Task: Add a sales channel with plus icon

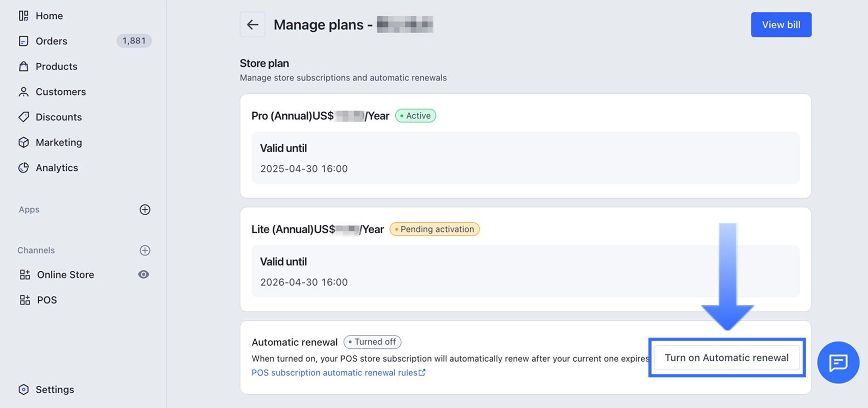Action: pyautogui.click(x=145, y=250)
